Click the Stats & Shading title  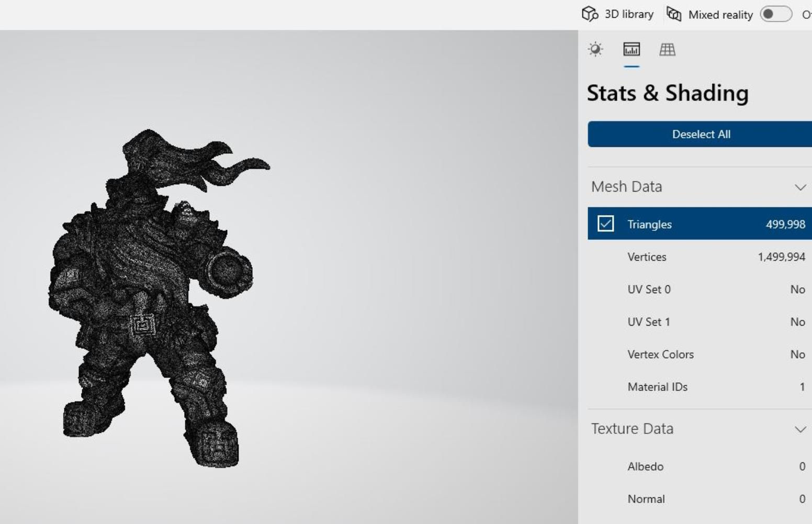pyautogui.click(x=668, y=93)
